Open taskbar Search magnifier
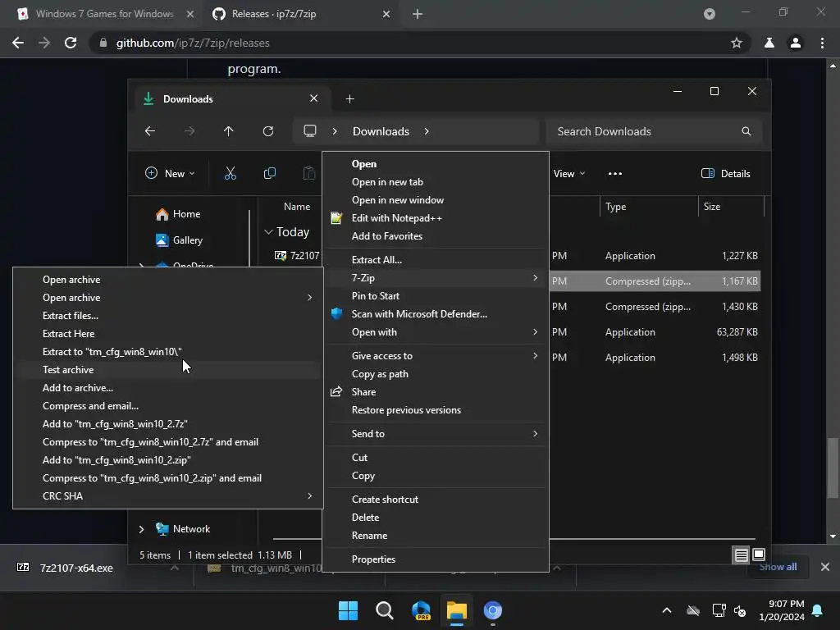Image resolution: width=840 pixels, height=630 pixels. [x=384, y=610]
